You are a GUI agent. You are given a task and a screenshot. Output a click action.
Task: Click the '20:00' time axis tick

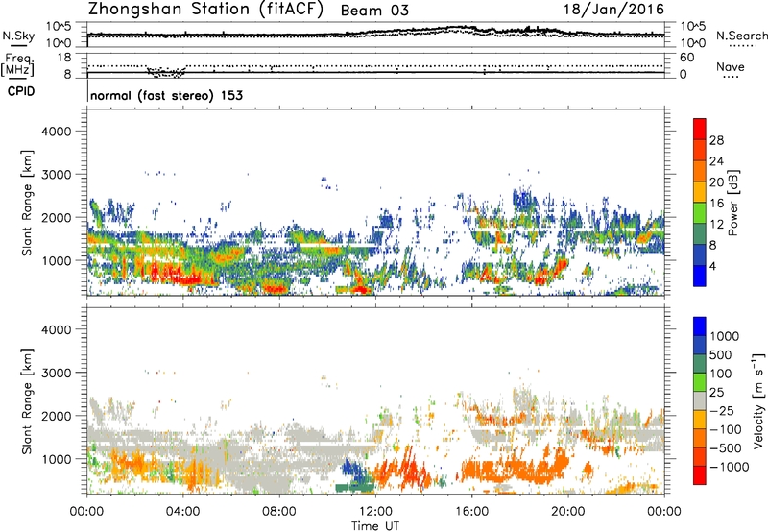coord(568,512)
